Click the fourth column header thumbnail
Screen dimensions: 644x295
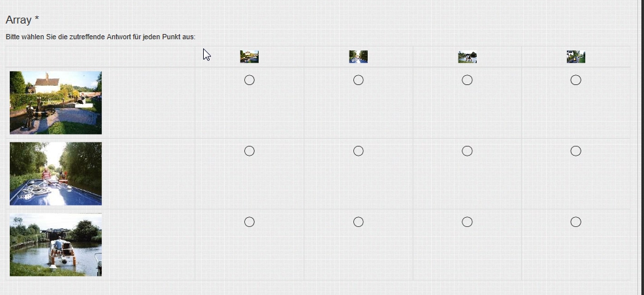click(575, 57)
